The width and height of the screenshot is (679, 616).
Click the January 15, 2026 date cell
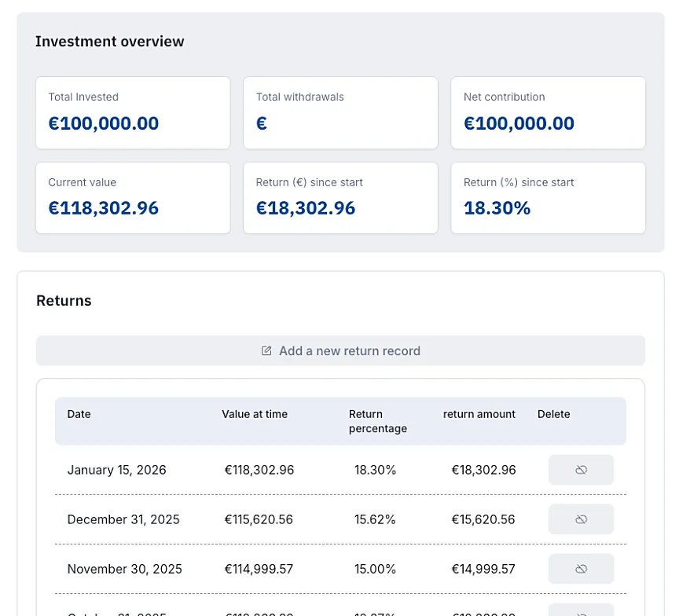(116, 470)
